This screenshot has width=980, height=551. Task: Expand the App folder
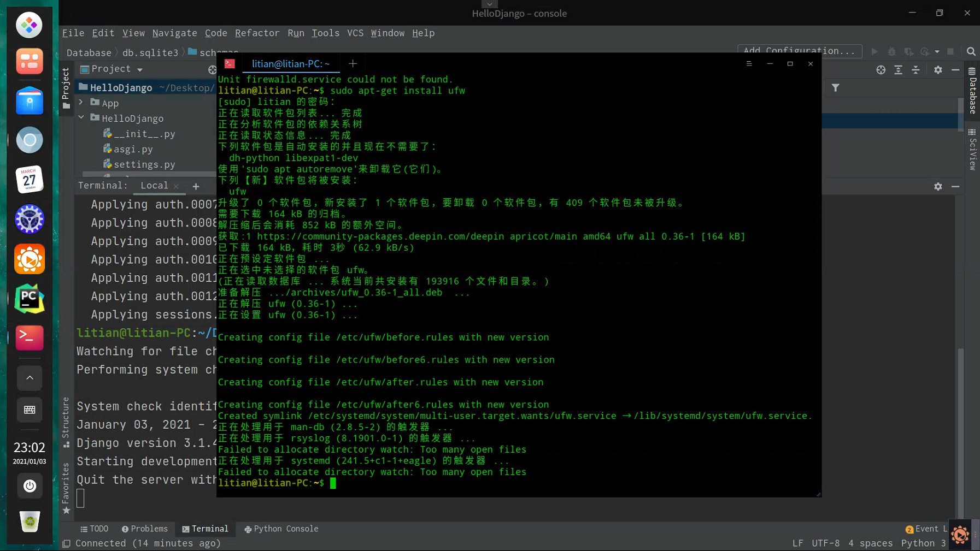pos(81,103)
